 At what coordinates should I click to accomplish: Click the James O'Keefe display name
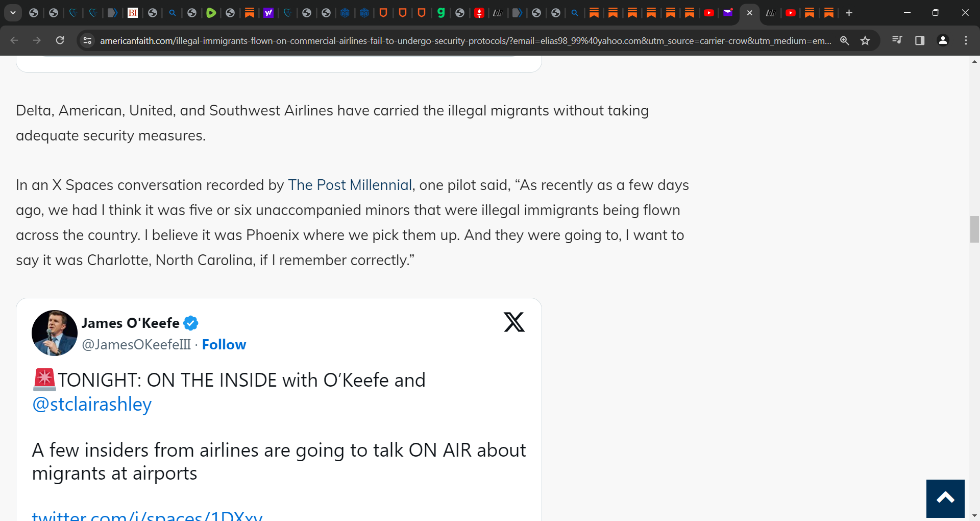(131, 323)
